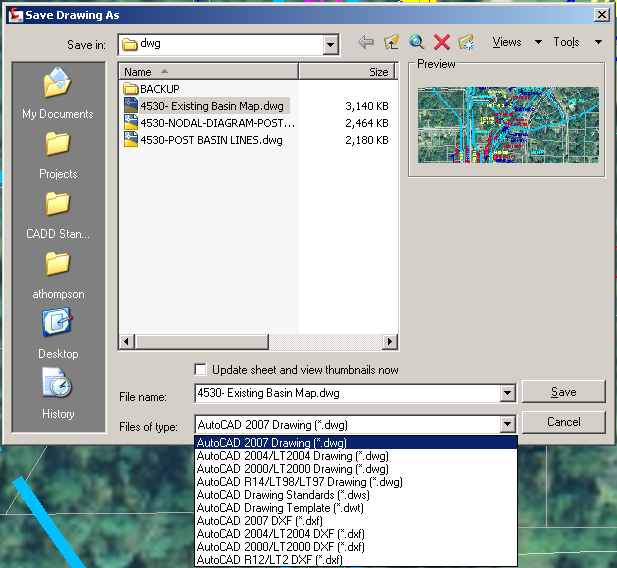Click the 2,180 KB size value

point(367,140)
